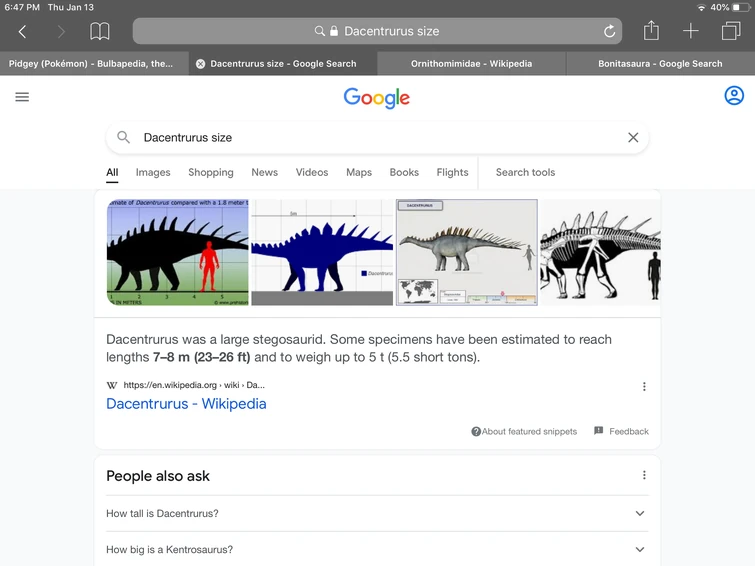
Task: Click the Search tools button
Action: (525, 172)
